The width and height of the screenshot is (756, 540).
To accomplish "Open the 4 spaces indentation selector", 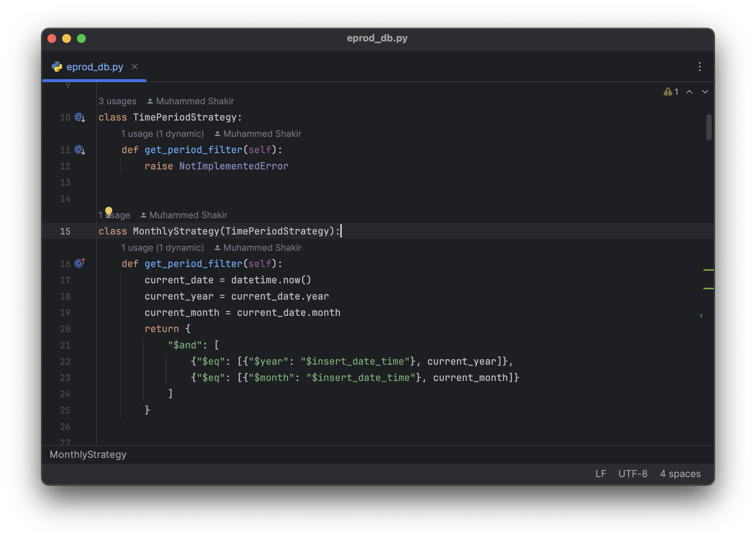I will [x=680, y=474].
